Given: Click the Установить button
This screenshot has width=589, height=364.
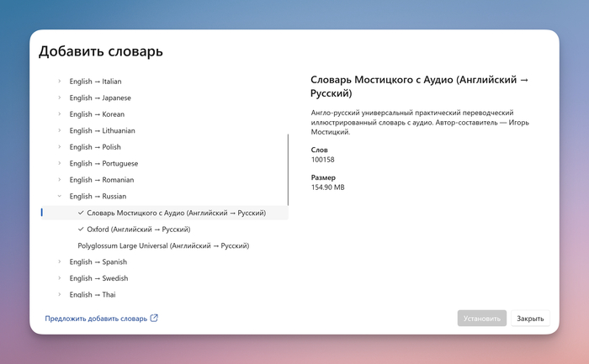Looking at the screenshot, I should [482, 319].
